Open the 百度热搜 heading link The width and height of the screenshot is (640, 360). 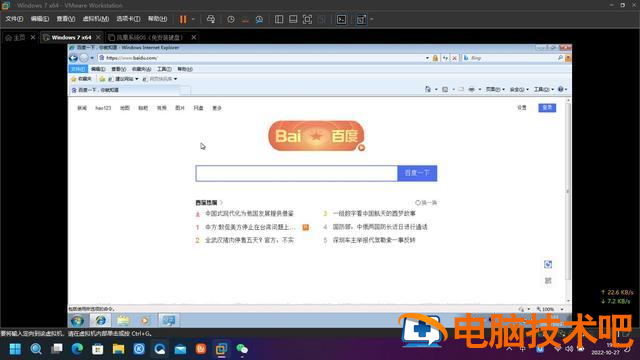[x=209, y=202]
